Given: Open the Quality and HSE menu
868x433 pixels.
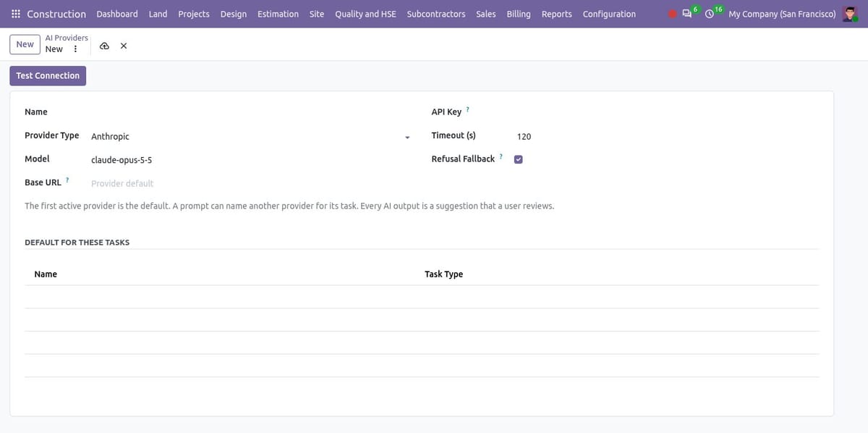Looking at the screenshot, I should coord(365,14).
